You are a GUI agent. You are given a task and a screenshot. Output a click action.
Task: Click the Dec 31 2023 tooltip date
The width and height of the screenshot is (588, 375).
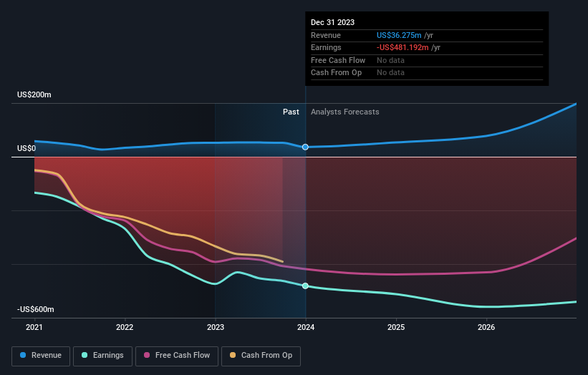[332, 22]
